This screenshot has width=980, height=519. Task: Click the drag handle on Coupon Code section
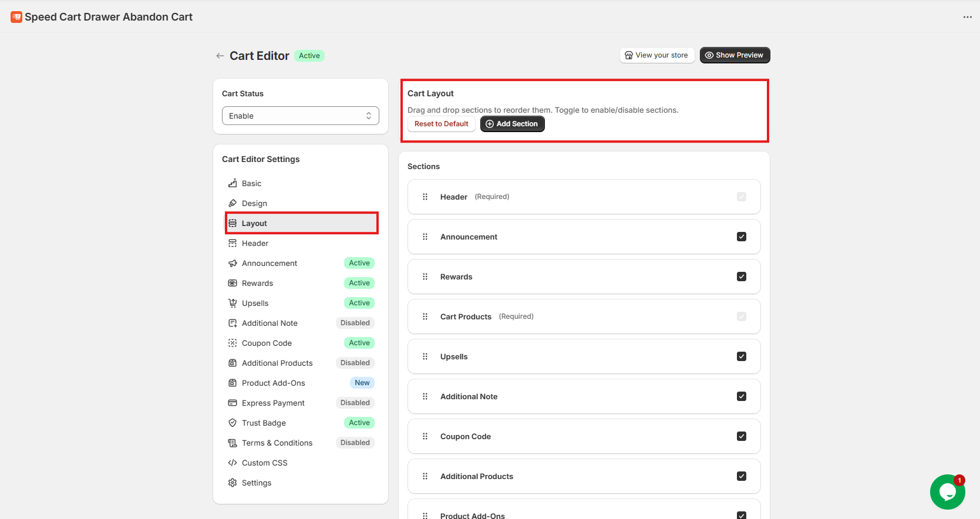(425, 436)
